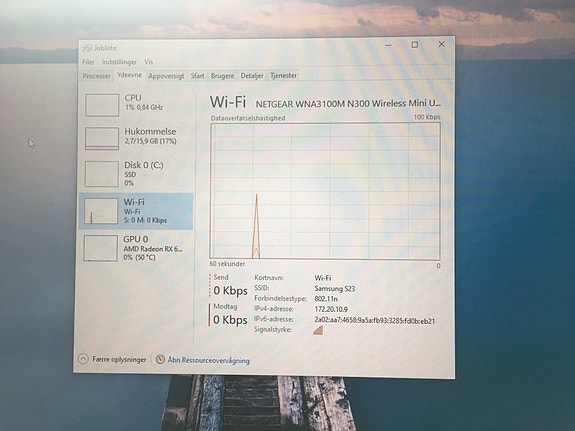Click the Færre oplysninger label
575x431 pixels.
click(119, 359)
